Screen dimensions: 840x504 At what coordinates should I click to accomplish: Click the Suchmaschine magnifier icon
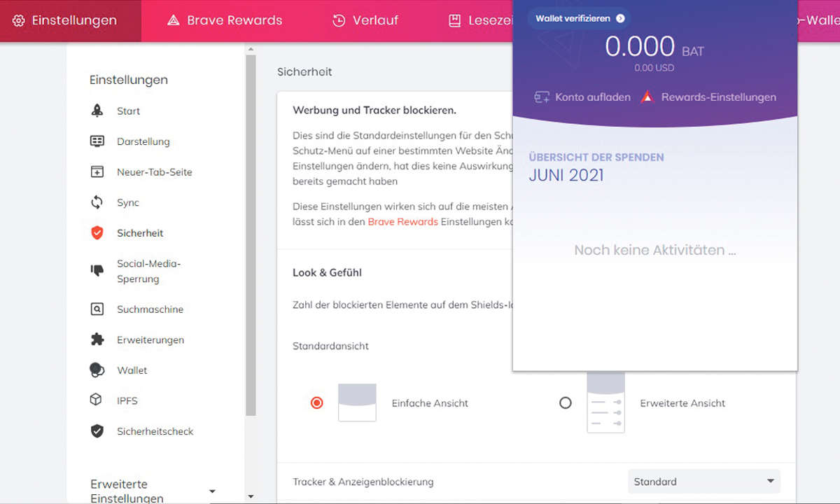click(97, 309)
